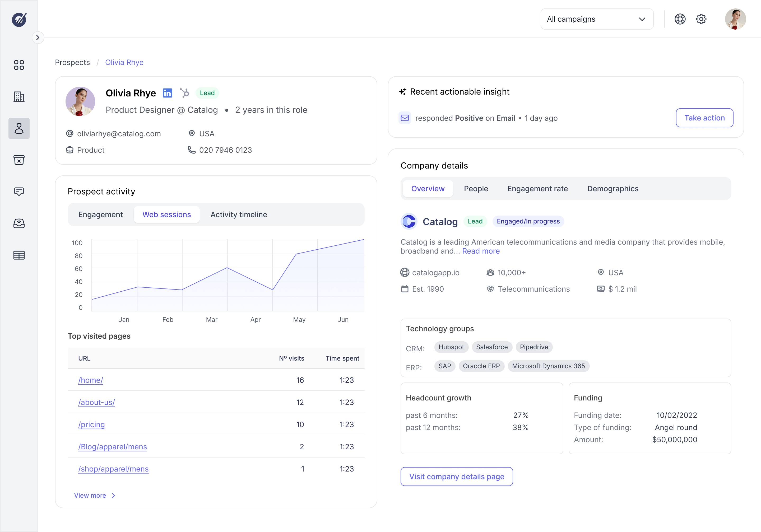Switch to the Demographics tab
The height and width of the screenshot is (532, 761).
612,189
